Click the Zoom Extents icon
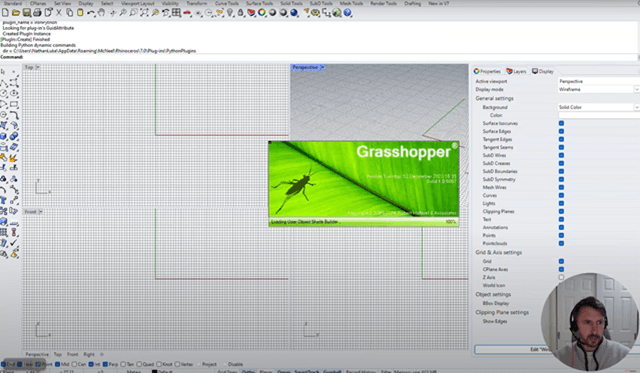The image size is (640, 373). click(144, 13)
